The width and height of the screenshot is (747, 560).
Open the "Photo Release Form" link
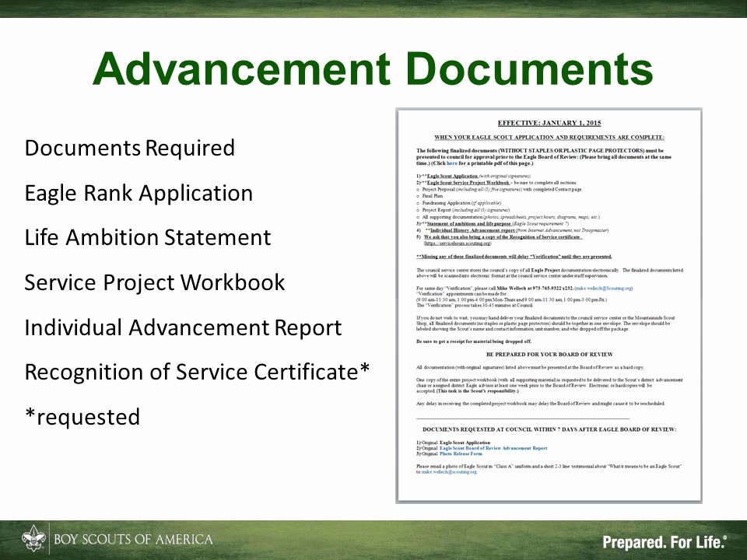pos(461,453)
